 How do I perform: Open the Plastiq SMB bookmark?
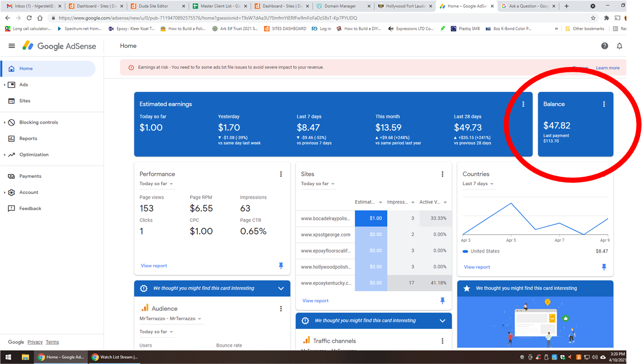pyautogui.click(x=465, y=29)
